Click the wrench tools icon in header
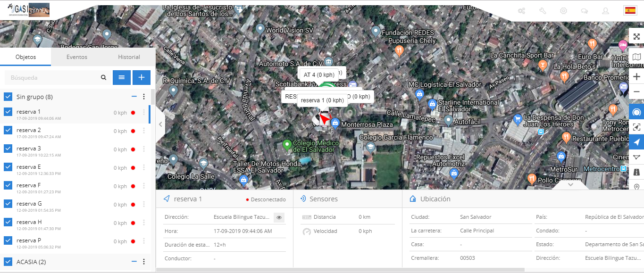Image resolution: width=644 pixels, height=273 pixels. pos(543,11)
